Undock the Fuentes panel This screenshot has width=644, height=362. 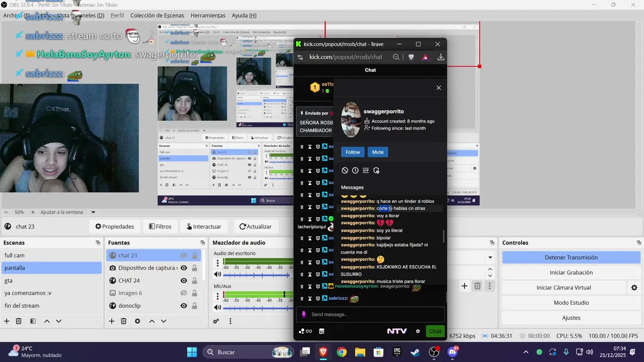(203, 243)
